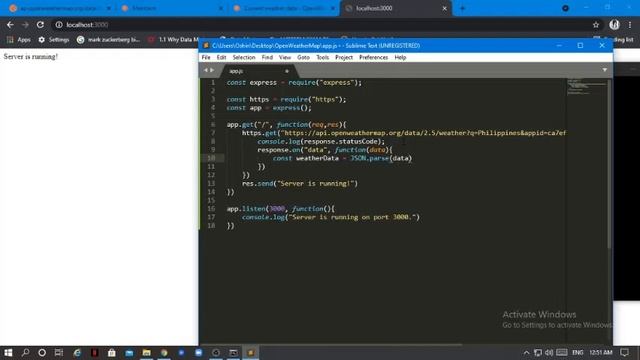Switch to the first Chrome tab
This screenshot has height=360, width=640.
60,8
